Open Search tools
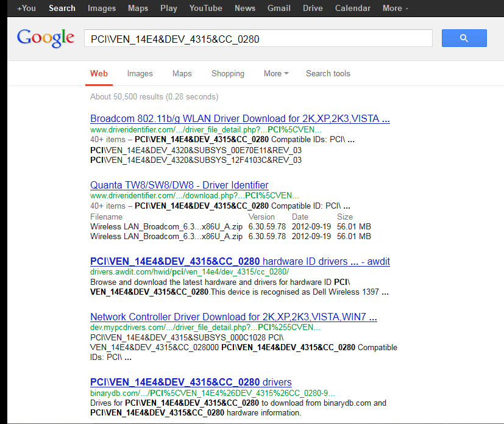This screenshot has height=424, width=504. (x=328, y=74)
